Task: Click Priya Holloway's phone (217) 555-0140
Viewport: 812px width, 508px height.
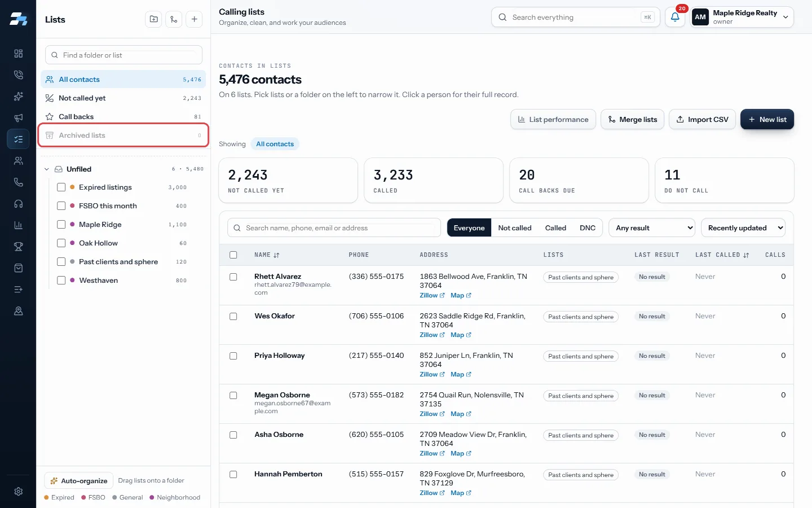Action: (376, 356)
